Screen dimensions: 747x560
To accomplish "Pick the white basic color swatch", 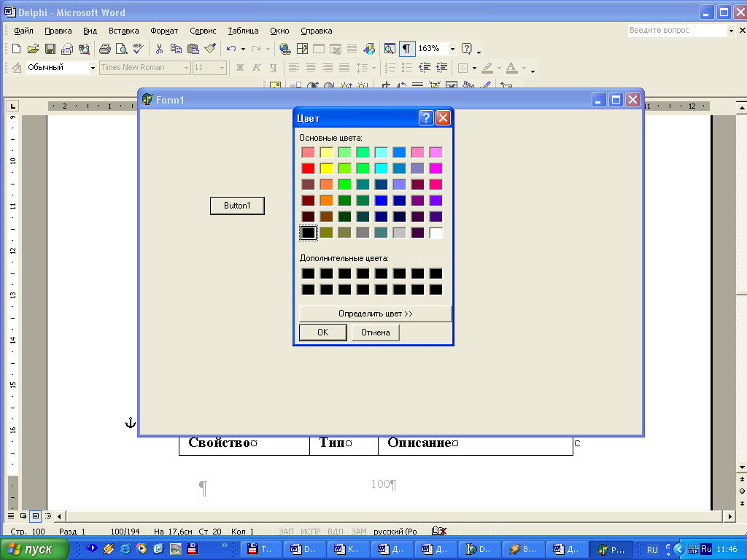I will coord(436,233).
